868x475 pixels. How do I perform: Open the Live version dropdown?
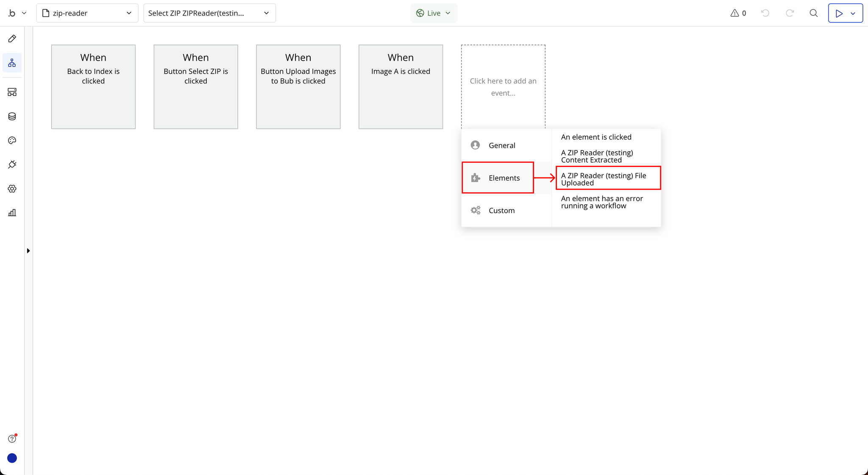pos(434,13)
